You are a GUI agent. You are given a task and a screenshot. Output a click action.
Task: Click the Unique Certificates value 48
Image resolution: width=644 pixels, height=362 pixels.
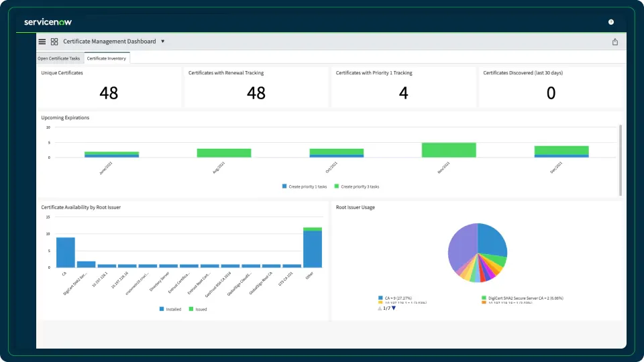(109, 93)
